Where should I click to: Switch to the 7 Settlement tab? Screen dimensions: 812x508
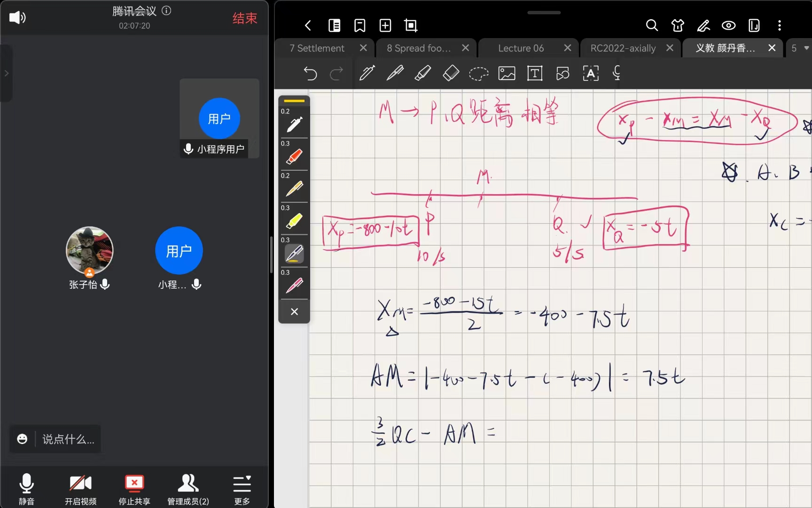pos(317,48)
